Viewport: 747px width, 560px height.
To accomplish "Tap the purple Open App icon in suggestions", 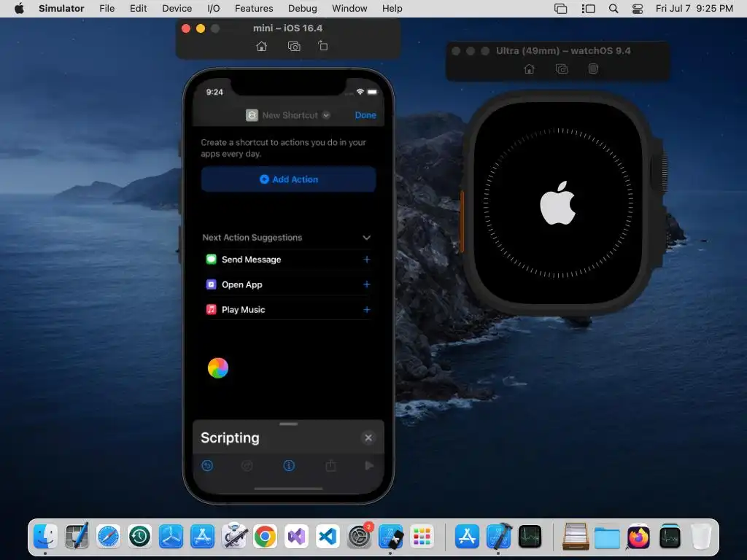I will pos(211,284).
